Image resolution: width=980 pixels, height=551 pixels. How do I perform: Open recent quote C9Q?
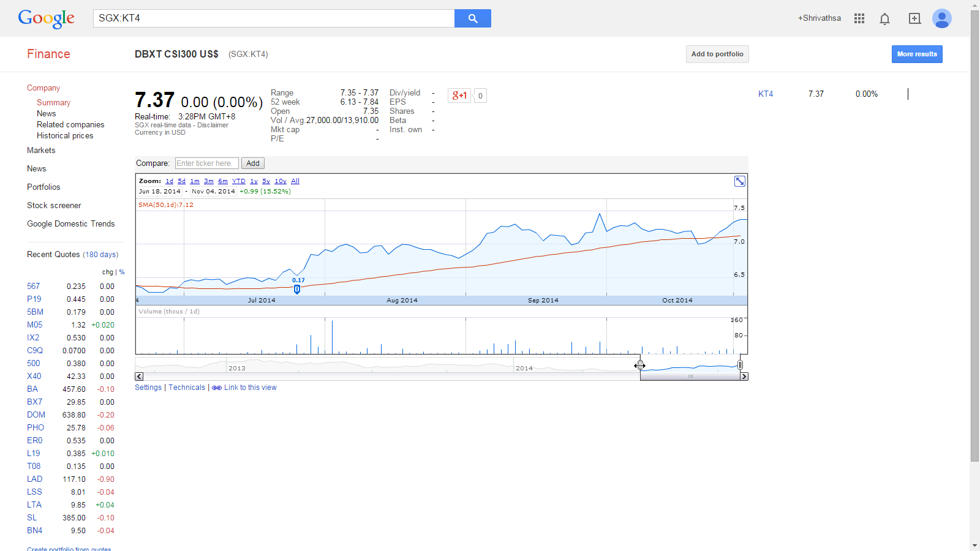(35, 350)
